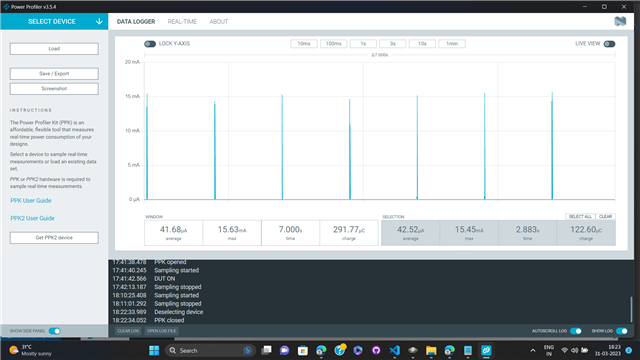Switch to the Real-Time tab
Viewport: 640px width, 360px height.
182,22
